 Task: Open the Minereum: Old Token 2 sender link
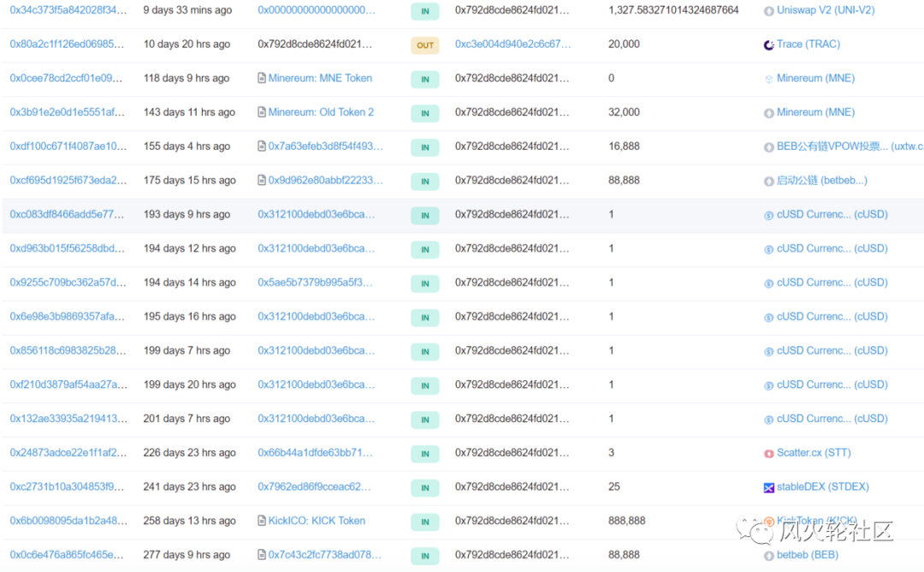(x=321, y=112)
